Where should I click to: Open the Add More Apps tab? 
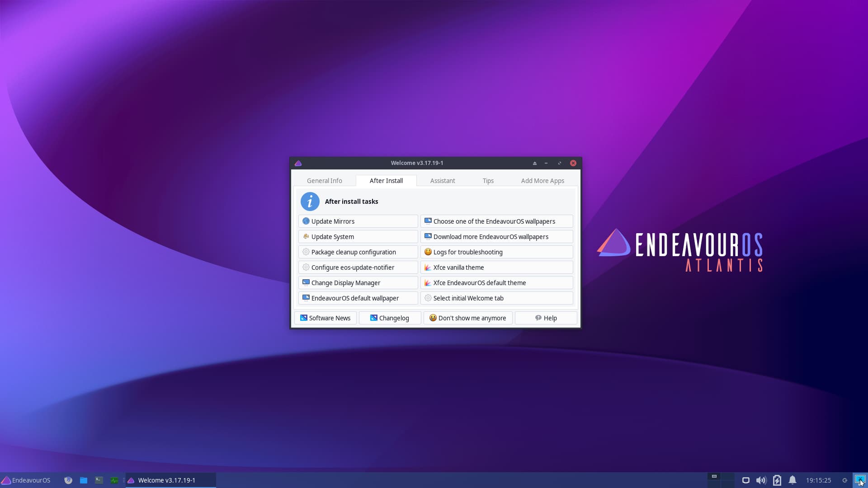(542, 181)
